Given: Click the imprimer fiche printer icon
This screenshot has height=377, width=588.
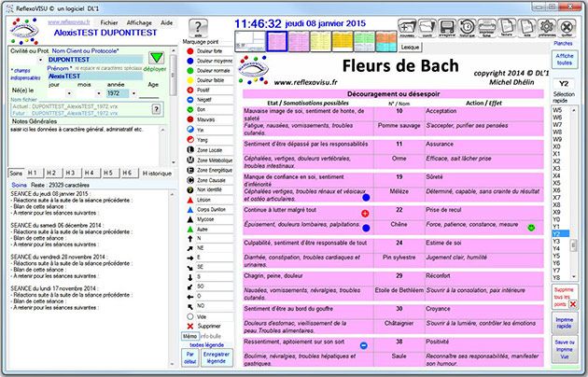Looking at the screenshot, I should coord(487,28).
